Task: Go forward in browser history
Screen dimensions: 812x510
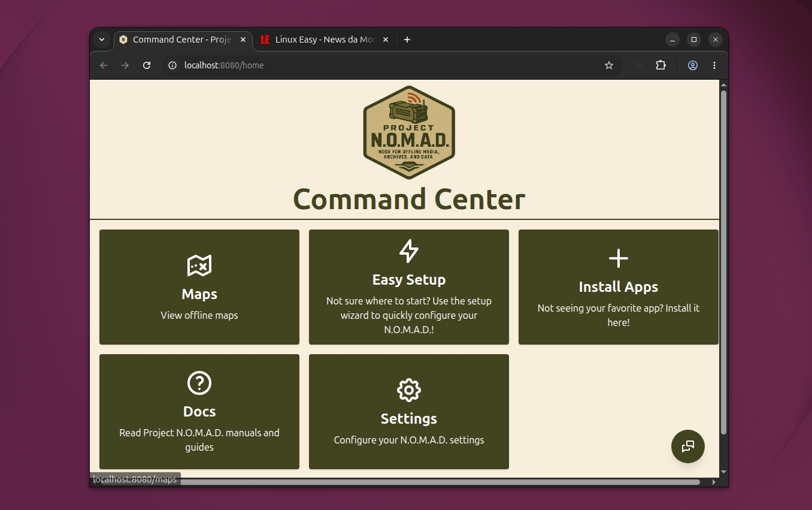Action: click(x=125, y=65)
